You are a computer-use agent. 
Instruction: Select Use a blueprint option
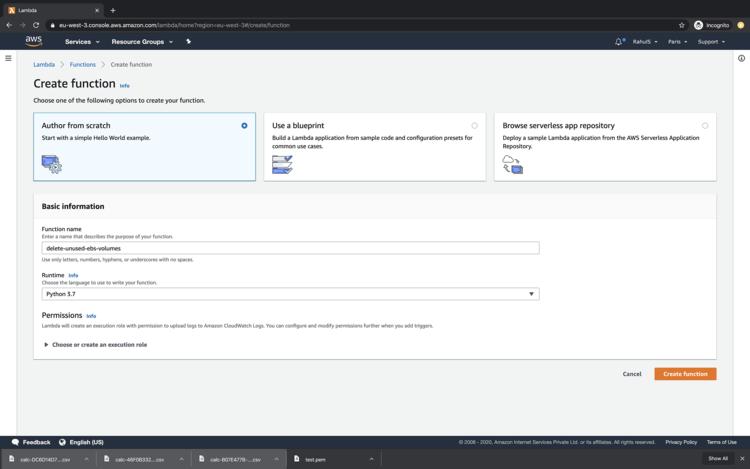[x=474, y=126]
